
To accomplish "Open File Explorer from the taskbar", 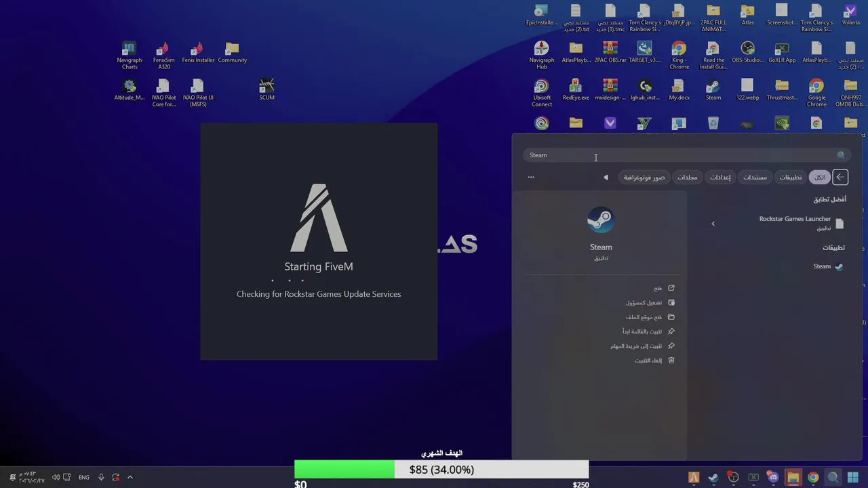I will [x=793, y=477].
